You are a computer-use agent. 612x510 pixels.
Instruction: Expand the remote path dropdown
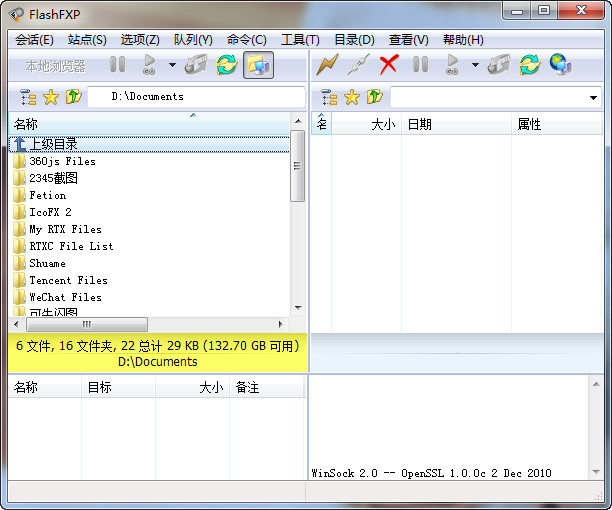coord(594,98)
